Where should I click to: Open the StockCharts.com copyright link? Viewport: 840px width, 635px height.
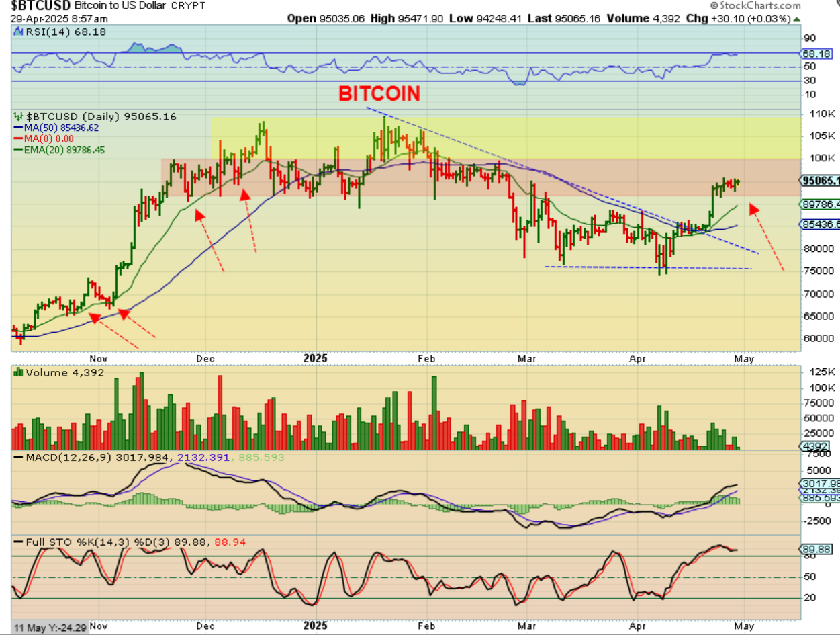click(x=755, y=5)
